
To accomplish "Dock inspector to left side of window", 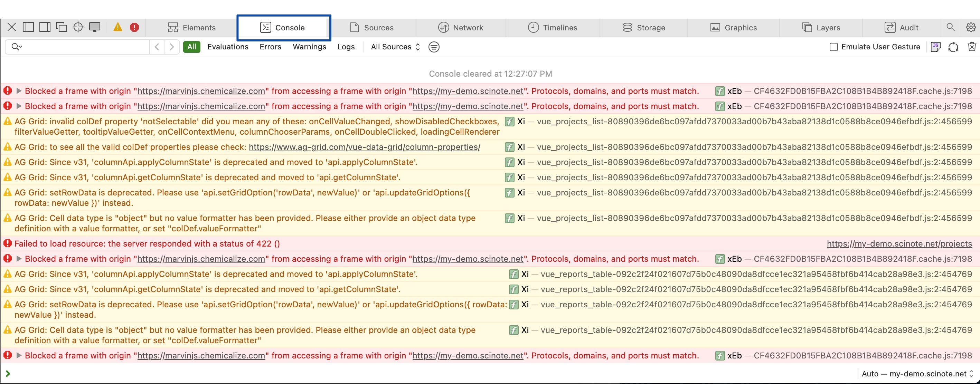I will coord(29,27).
